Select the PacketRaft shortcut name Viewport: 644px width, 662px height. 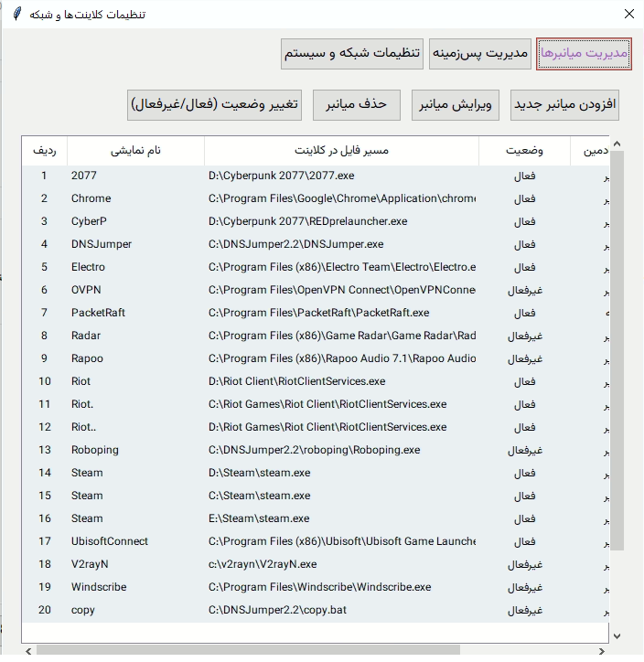pyautogui.click(x=98, y=313)
